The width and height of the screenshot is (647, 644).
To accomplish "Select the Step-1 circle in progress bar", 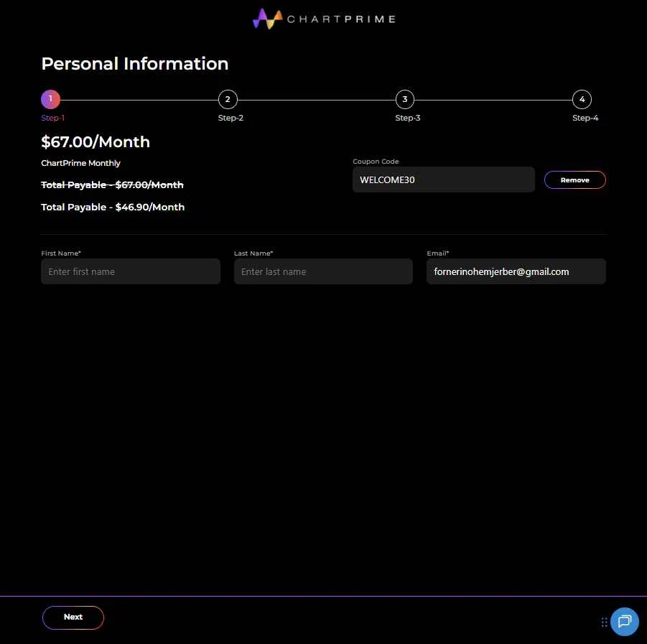I will tap(51, 99).
